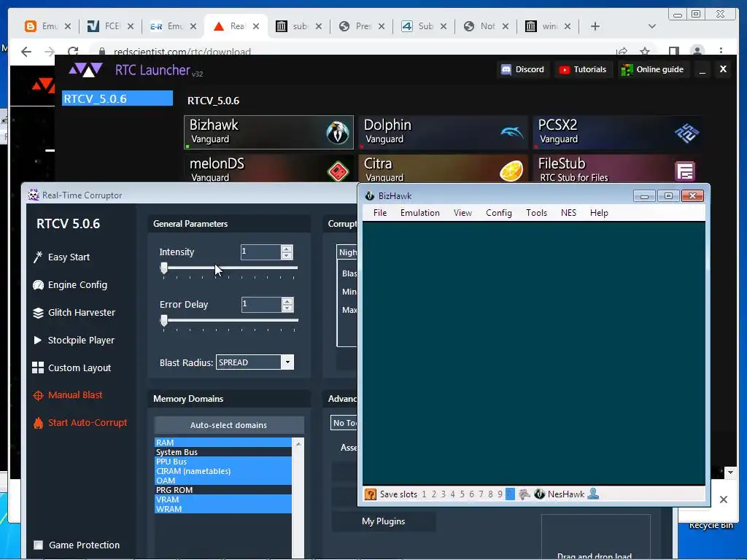Open Engine Config panel
The image size is (747, 560).
pos(70,285)
